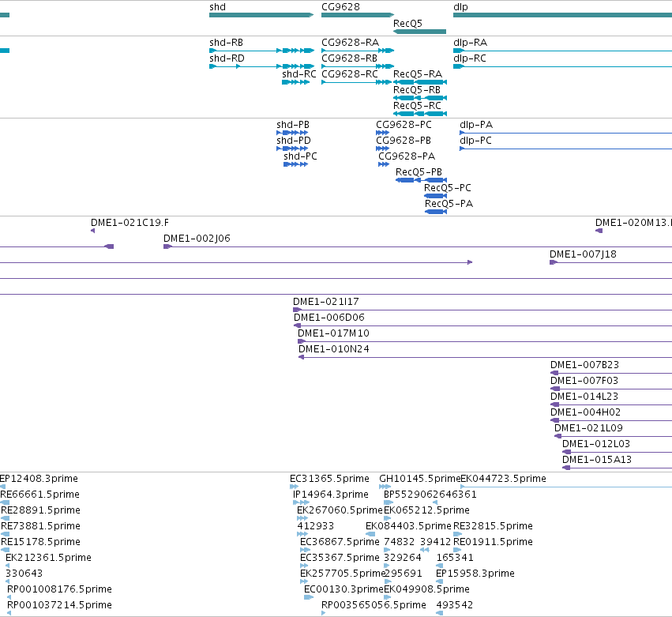Select RecQ5-PB feature
This screenshot has height=617, width=672.
coord(422,180)
